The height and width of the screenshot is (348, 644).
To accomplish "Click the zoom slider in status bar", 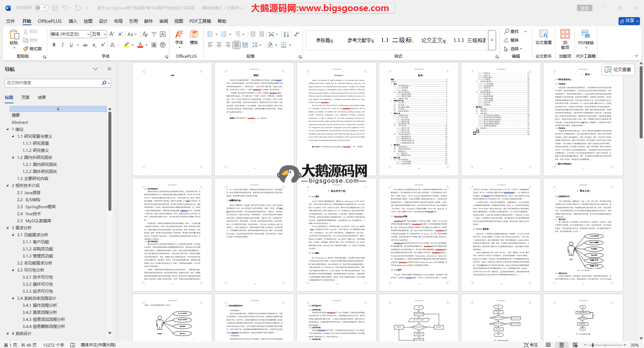I will pyautogui.click(x=593, y=345).
